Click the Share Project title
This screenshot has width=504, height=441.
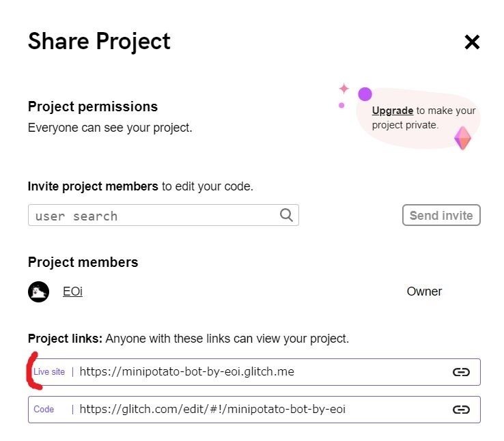99,41
